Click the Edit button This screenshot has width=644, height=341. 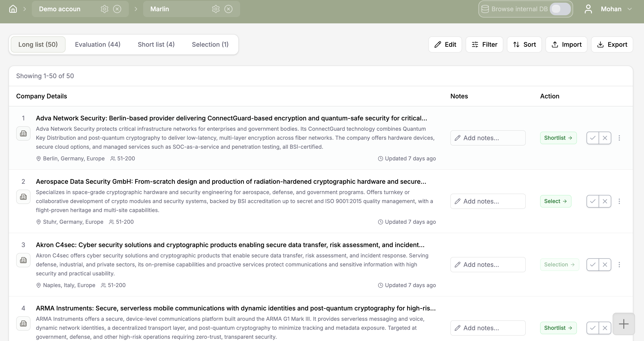tap(445, 44)
